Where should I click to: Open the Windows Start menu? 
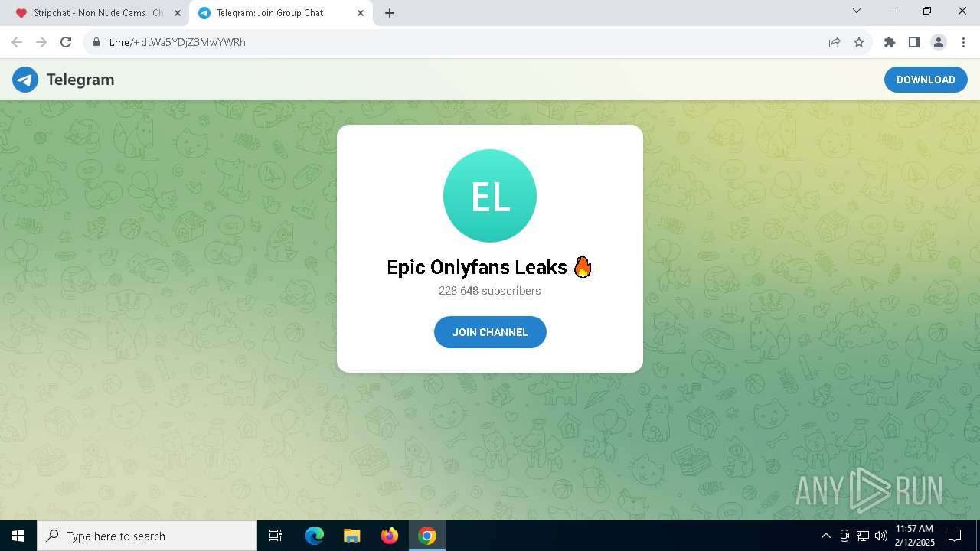tap(18, 536)
